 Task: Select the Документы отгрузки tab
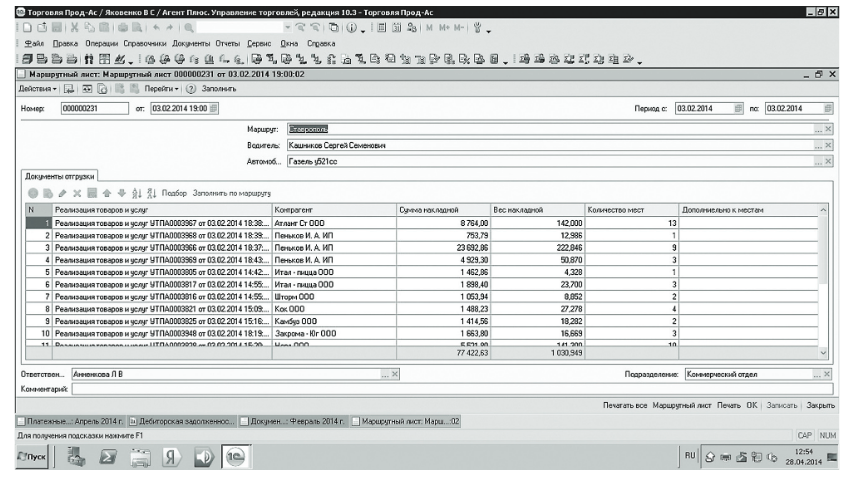[x=60, y=176]
